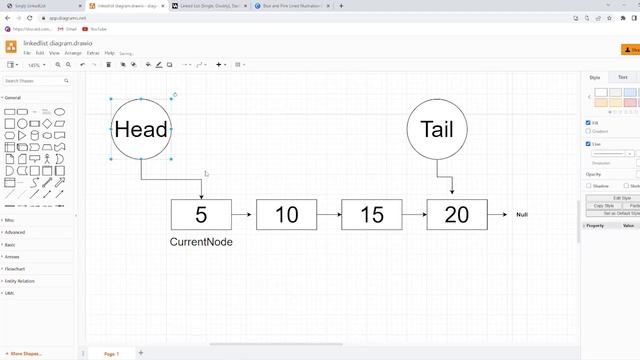Select the callout speech bubble shape
The image size is (640, 360).
click(x=35, y=158)
